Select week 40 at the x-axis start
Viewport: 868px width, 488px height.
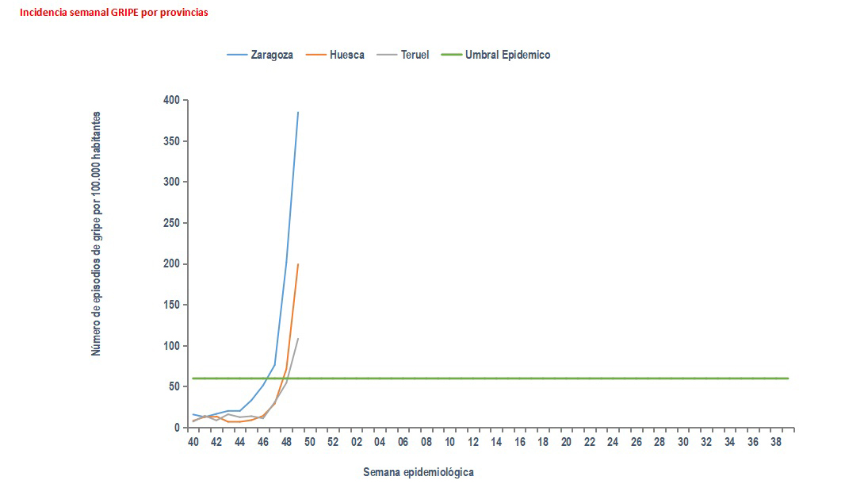point(193,442)
